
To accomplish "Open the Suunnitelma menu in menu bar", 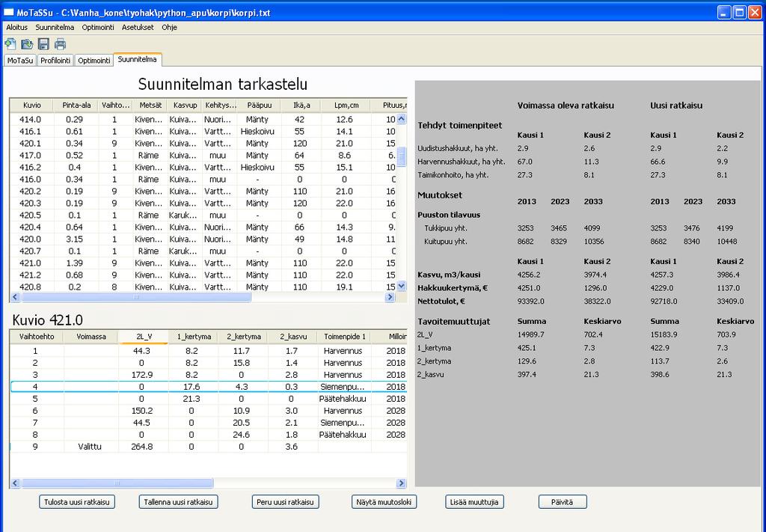I will (x=55, y=28).
